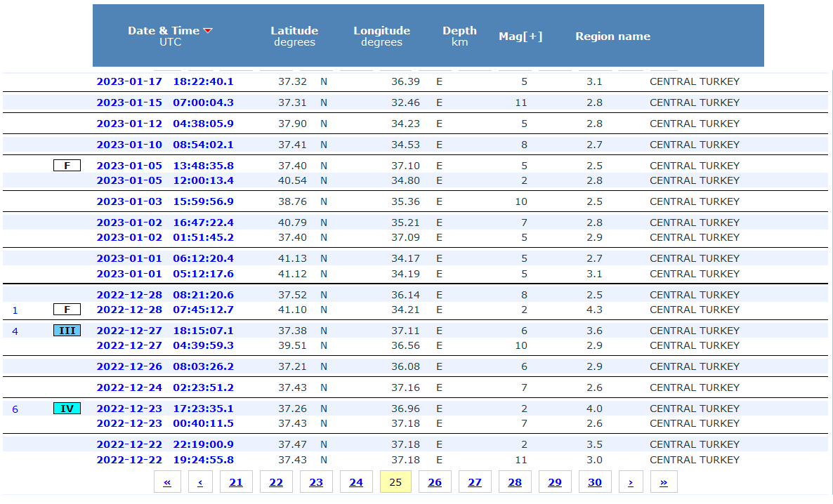Open earthquake 2023-01-05 13:48:35.8

coord(164,166)
